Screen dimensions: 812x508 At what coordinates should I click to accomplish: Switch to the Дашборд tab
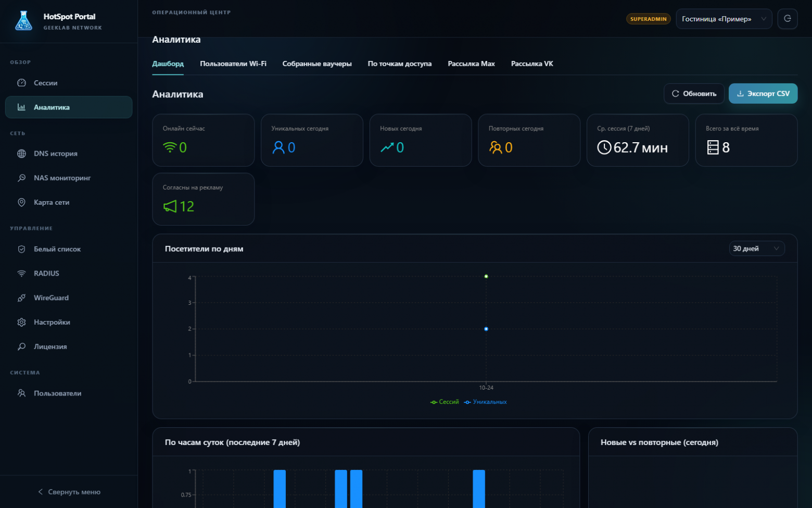point(168,64)
